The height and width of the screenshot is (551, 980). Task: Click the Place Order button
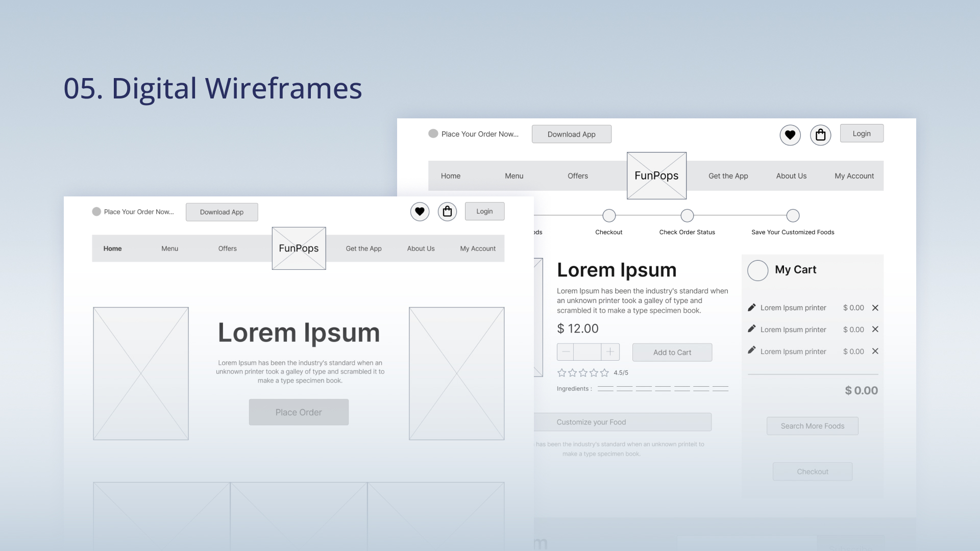299,412
